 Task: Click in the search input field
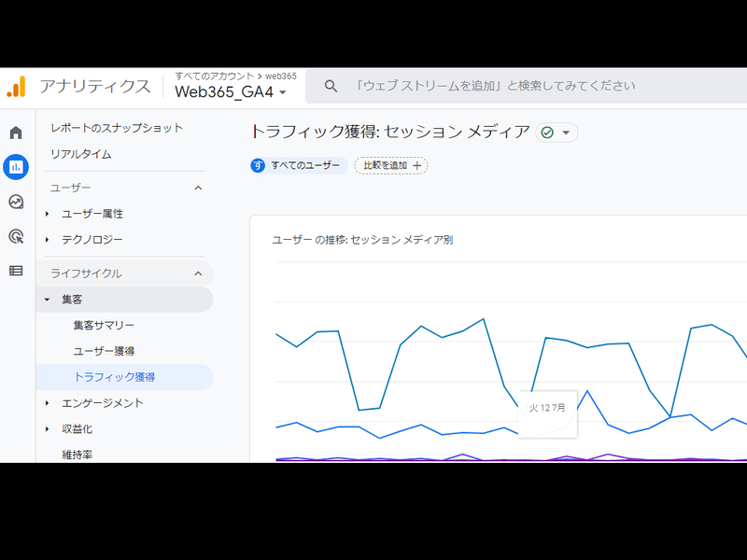click(523, 86)
